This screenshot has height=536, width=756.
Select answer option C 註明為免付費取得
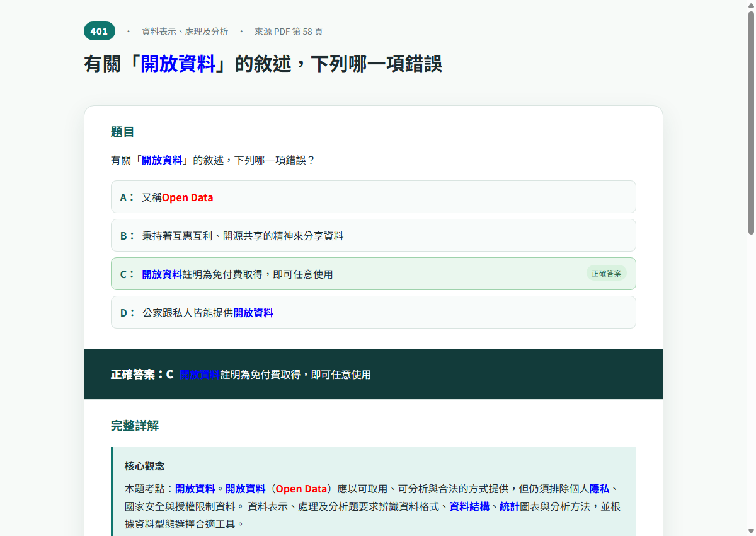pos(373,274)
